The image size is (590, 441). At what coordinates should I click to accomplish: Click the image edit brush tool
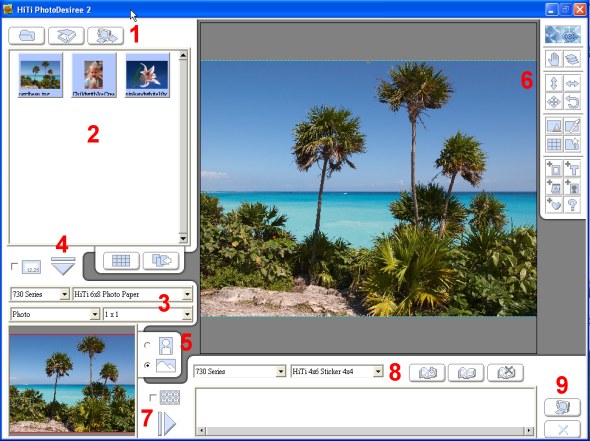tap(572, 126)
